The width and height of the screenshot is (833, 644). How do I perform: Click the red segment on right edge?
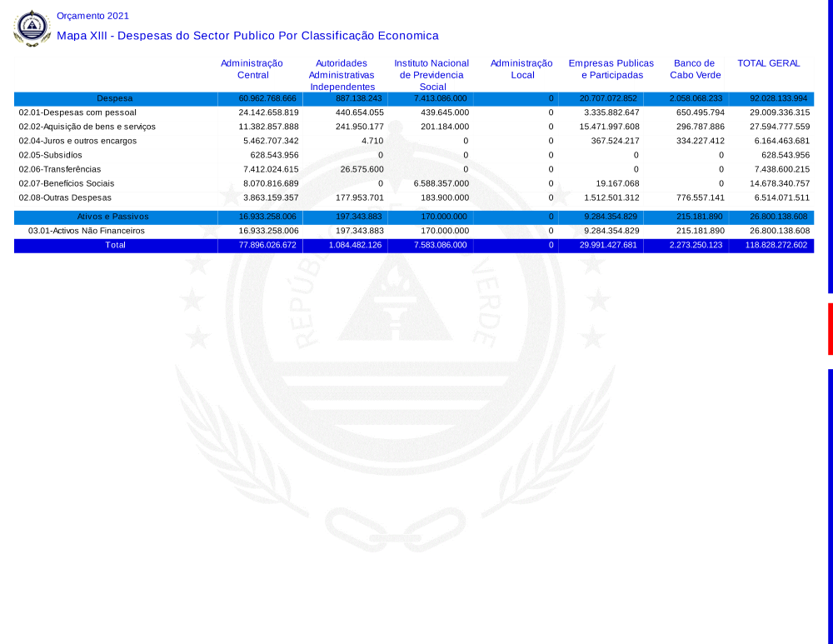point(830,329)
